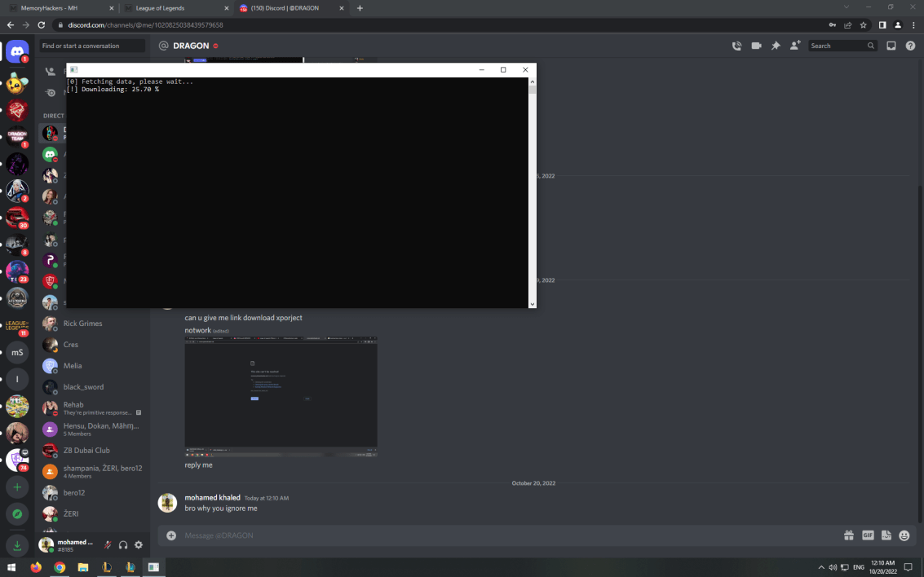924x577 pixels.
Task: Open the Chrome tab search dropdown
Action: click(x=847, y=7)
